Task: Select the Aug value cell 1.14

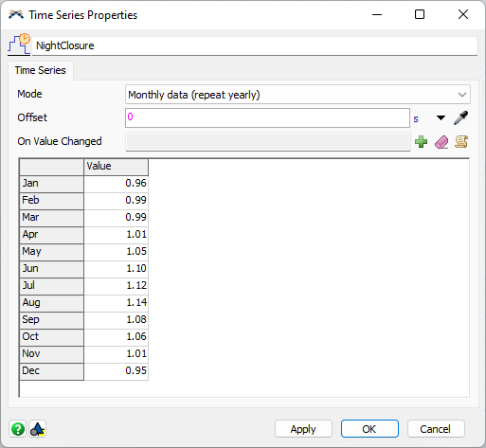Action: (116, 302)
